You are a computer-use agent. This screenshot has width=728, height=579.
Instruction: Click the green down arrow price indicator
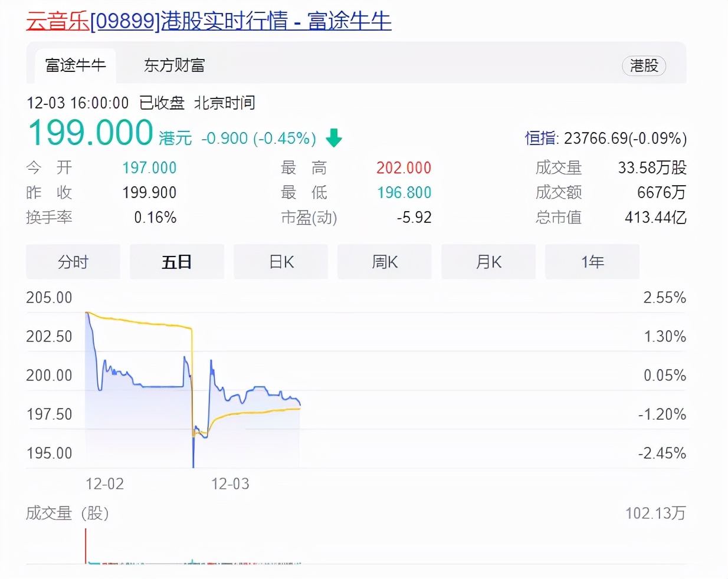(x=333, y=138)
